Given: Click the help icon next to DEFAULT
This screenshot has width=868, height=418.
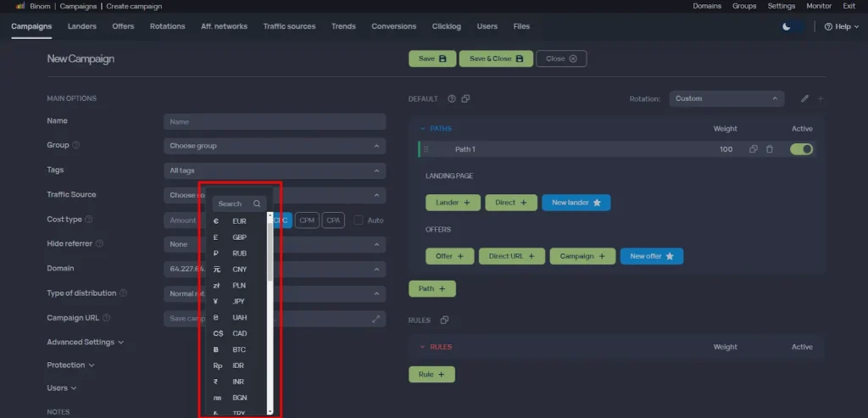Looking at the screenshot, I should 452,98.
